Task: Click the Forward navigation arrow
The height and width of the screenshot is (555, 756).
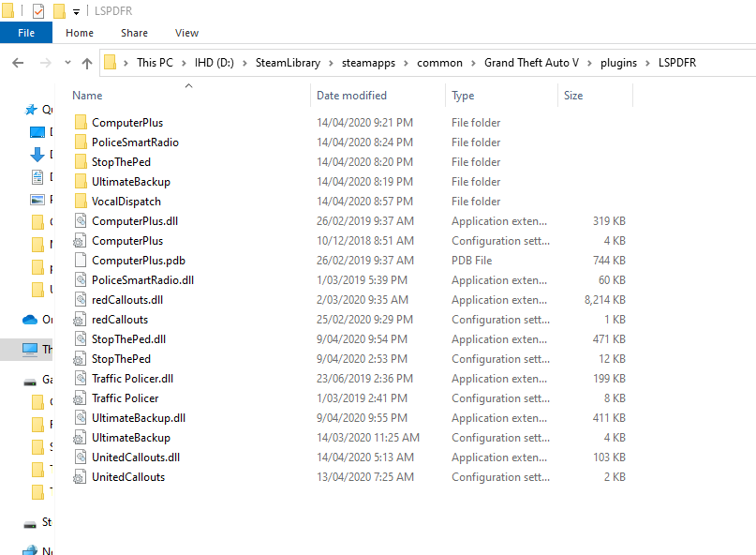Action: click(x=45, y=63)
